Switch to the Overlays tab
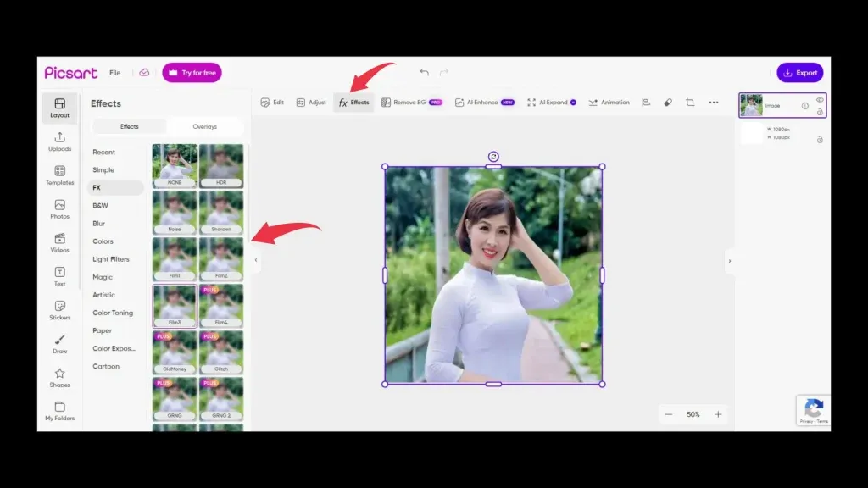The image size is (868, 488). pyautogui.click(x=205, y=127)
